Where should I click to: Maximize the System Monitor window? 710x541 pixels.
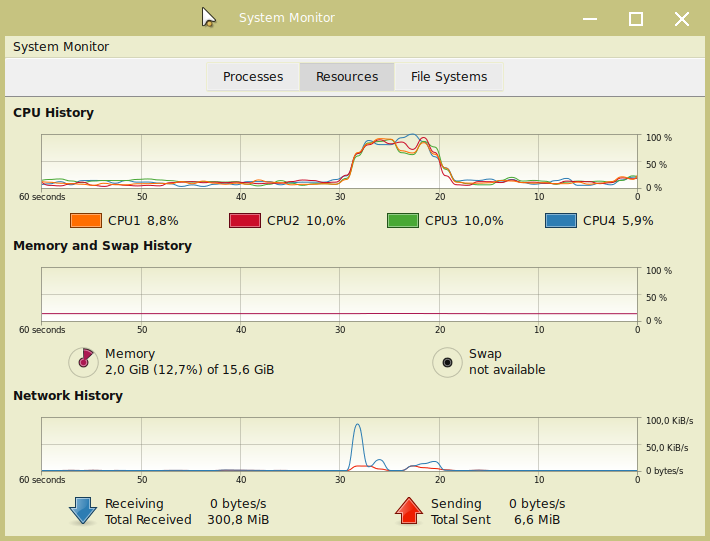click(x=636, y=19)
